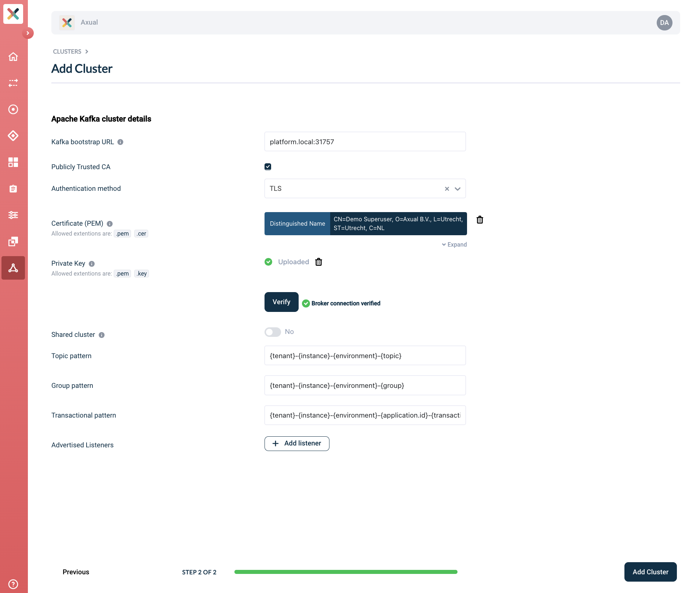Open the Clusters icon in sidebar

click(x=13, y=268)
